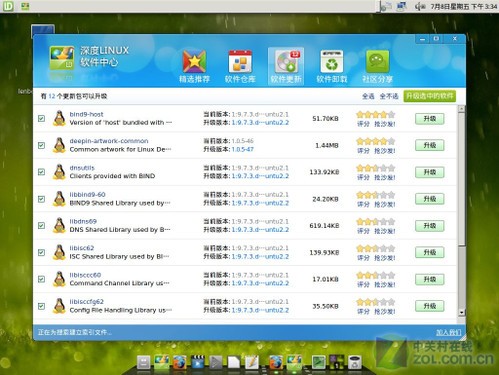This screenshot has height=375, width=499.
Task: Click 评分 link under bind9-host stars
Action: tap(363, 124)
